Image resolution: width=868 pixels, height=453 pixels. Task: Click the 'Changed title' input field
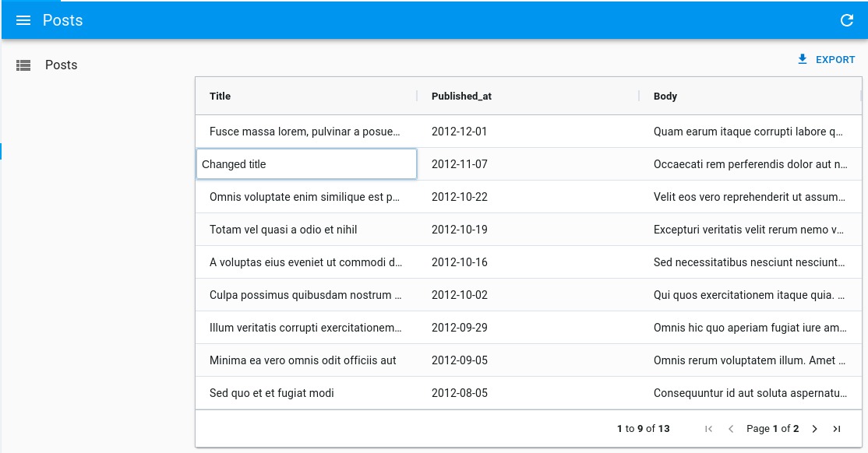[x=306, y=164]
